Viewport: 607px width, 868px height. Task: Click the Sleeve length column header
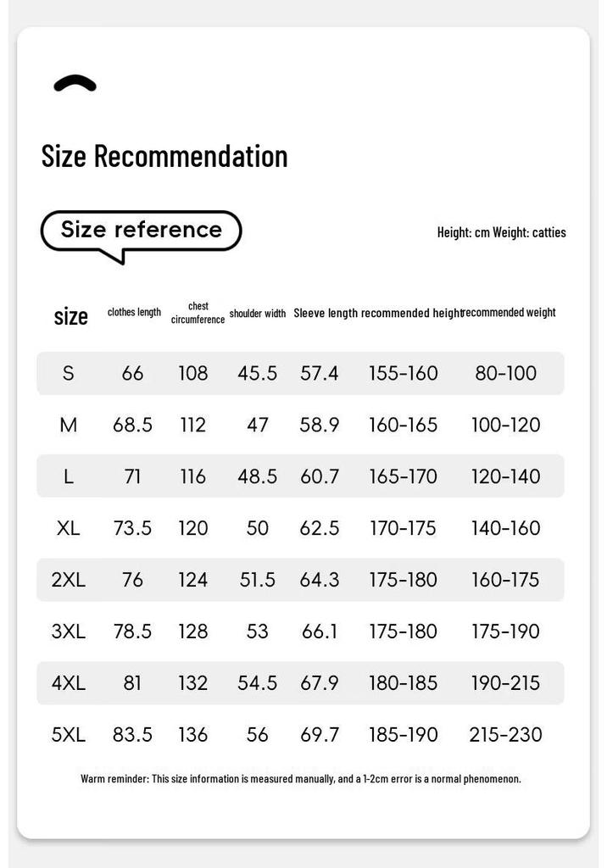[x=326, y=313]
